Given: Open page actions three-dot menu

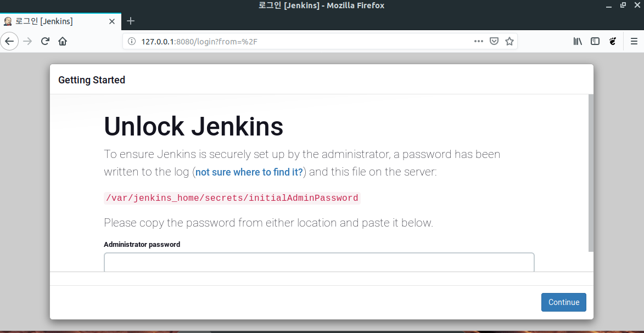Looking at the screenshot, I should (479, 41).
